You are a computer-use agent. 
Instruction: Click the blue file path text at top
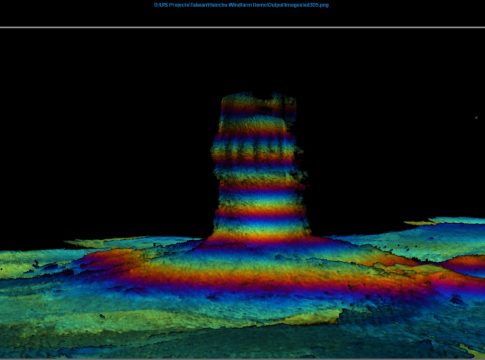(x=241, y=5)
